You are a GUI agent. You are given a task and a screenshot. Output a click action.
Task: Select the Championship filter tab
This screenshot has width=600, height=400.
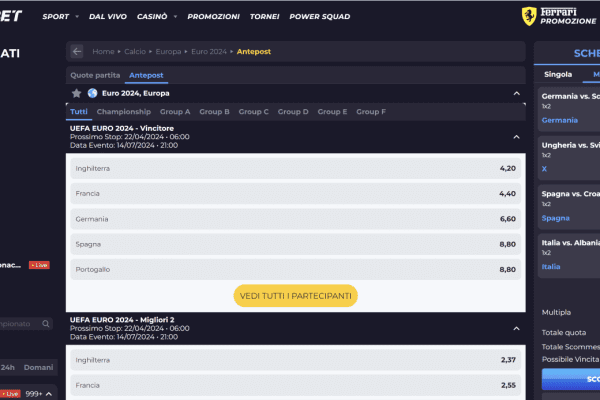click(x=124, y=111)
